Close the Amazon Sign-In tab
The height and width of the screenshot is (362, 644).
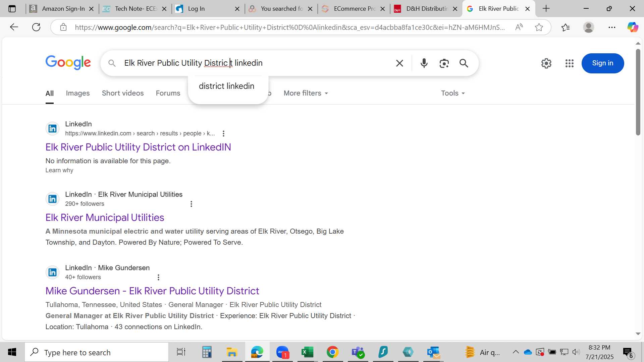point(91,9)
